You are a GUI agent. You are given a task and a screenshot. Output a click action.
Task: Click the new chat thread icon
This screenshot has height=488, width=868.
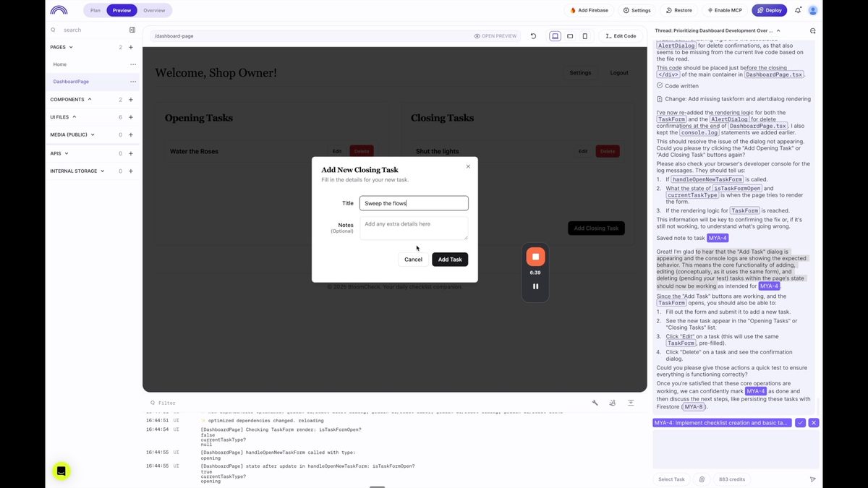coord(813,30)
